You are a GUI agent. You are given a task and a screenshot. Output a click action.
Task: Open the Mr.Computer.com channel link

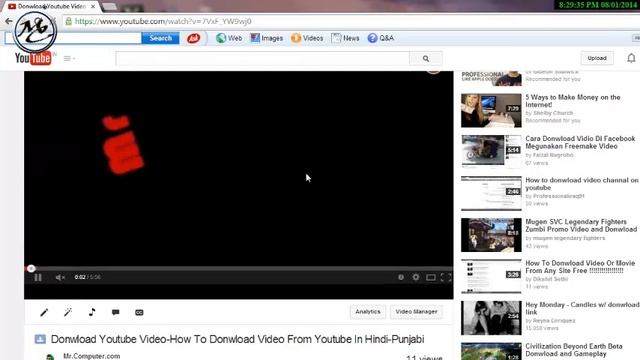tap(91, 356)
